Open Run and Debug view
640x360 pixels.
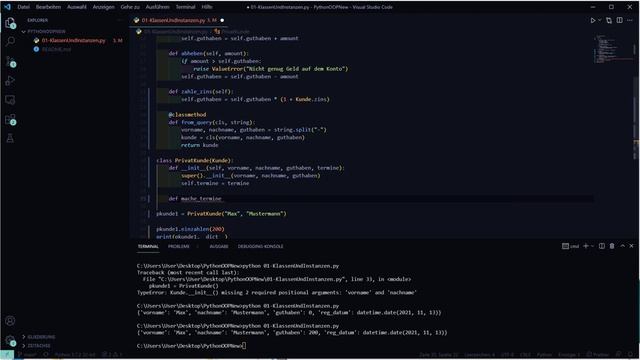click(x=10, y=80)
